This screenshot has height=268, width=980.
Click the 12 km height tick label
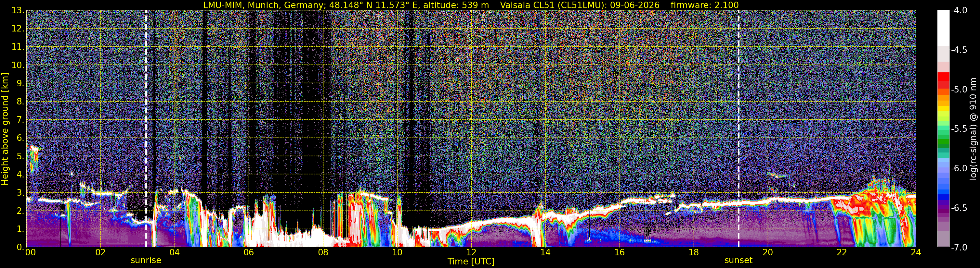[18, 29]
